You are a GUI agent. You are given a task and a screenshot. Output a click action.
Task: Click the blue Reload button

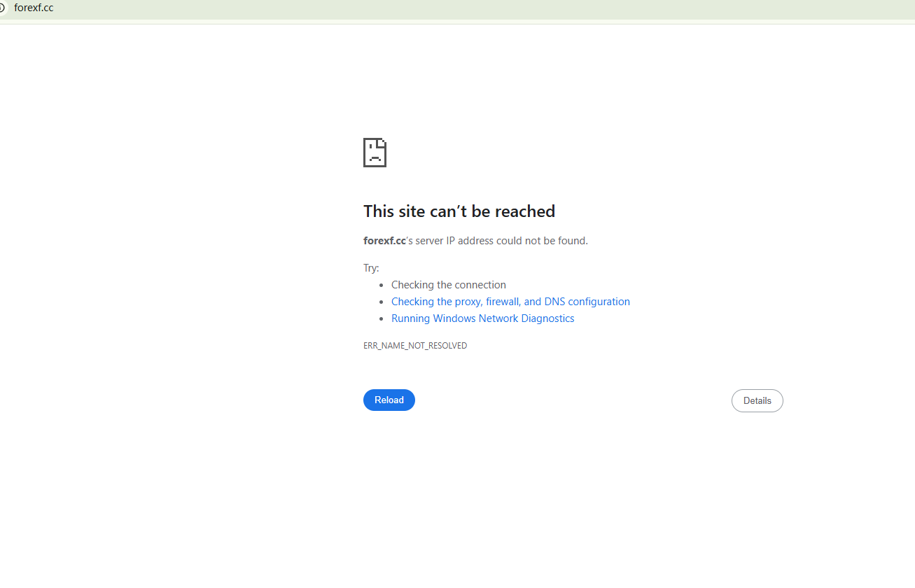[389, 400]
